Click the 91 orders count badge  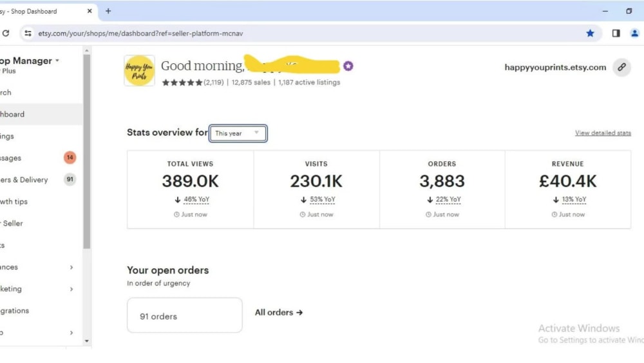(70, 179)
